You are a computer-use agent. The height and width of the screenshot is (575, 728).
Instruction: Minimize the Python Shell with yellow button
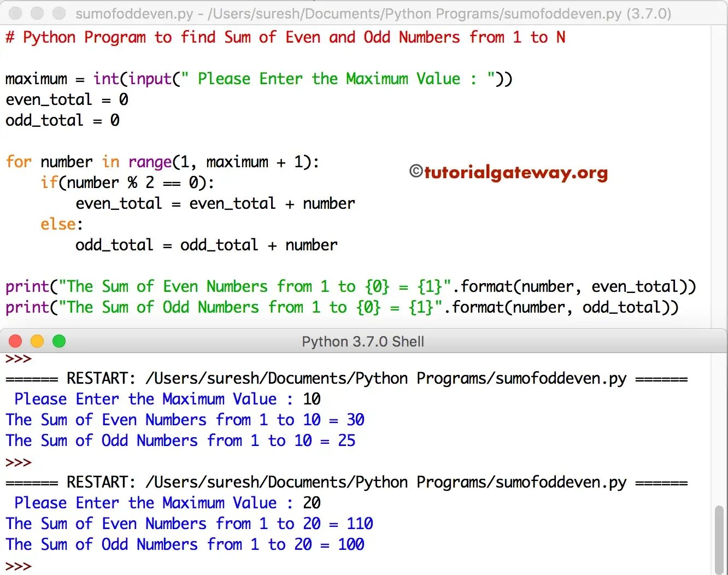tap(37, 342)
